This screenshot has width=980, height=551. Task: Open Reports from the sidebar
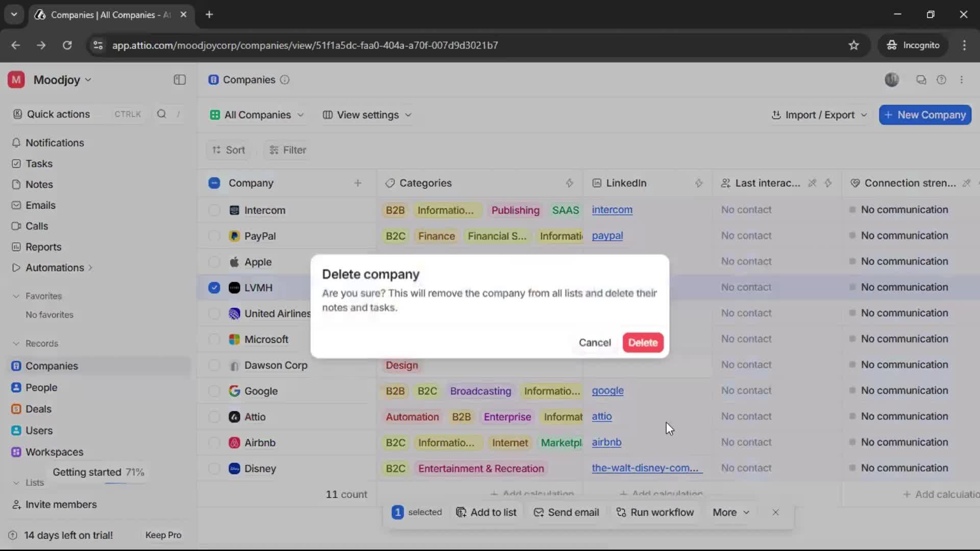[44, 247]
